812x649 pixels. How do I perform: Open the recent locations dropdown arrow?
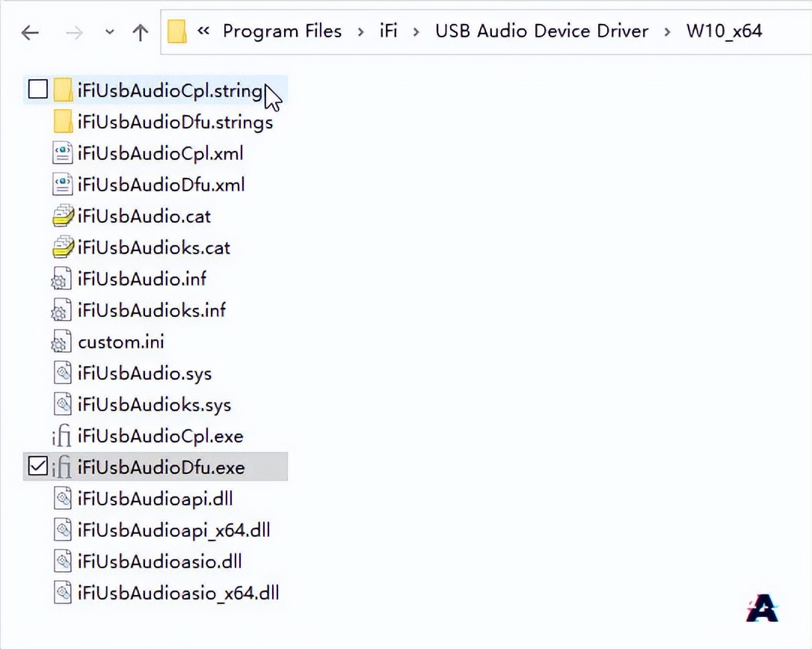tap(109, 32)
